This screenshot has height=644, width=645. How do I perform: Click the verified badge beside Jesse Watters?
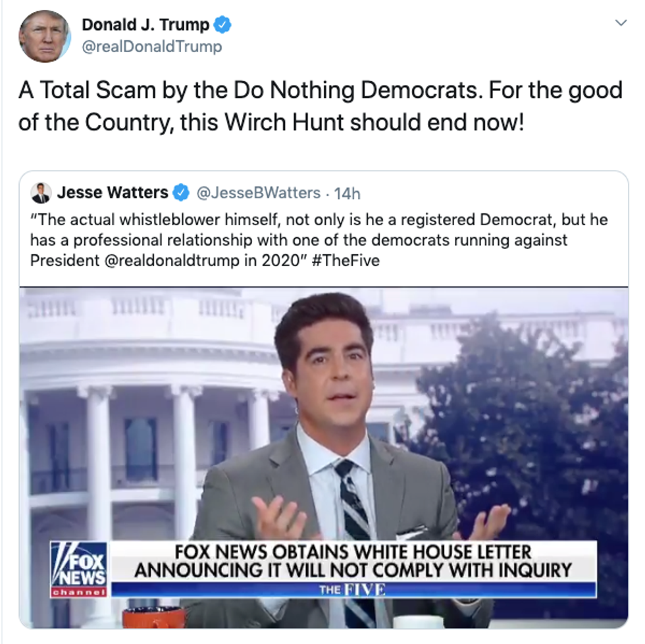tap(181, 192)
